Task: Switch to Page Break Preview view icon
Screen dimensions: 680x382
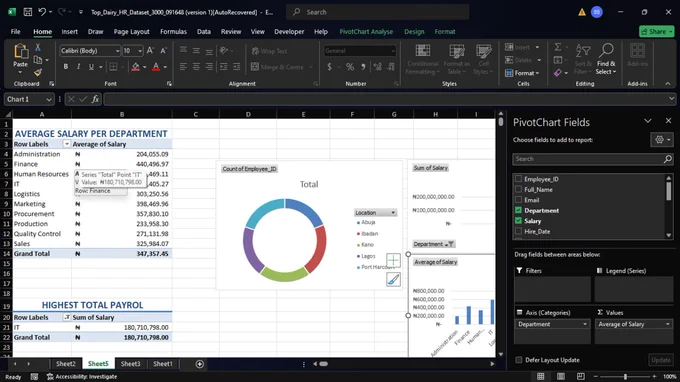Action: 581,376
